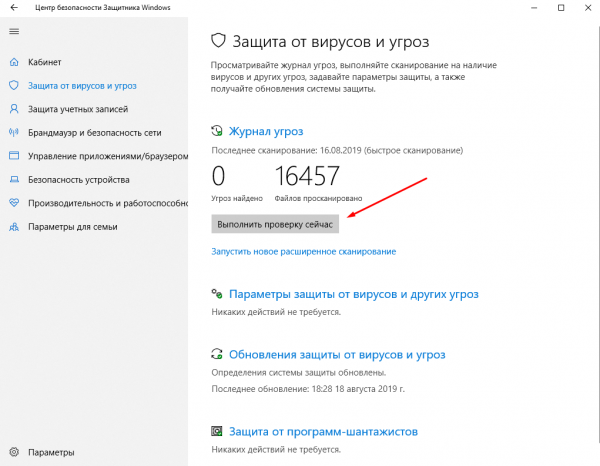The width and height of the screenshot is (600, 466).
Task: Minimize the Defender window
Action: pyautogui.click(x=534, y=8)
